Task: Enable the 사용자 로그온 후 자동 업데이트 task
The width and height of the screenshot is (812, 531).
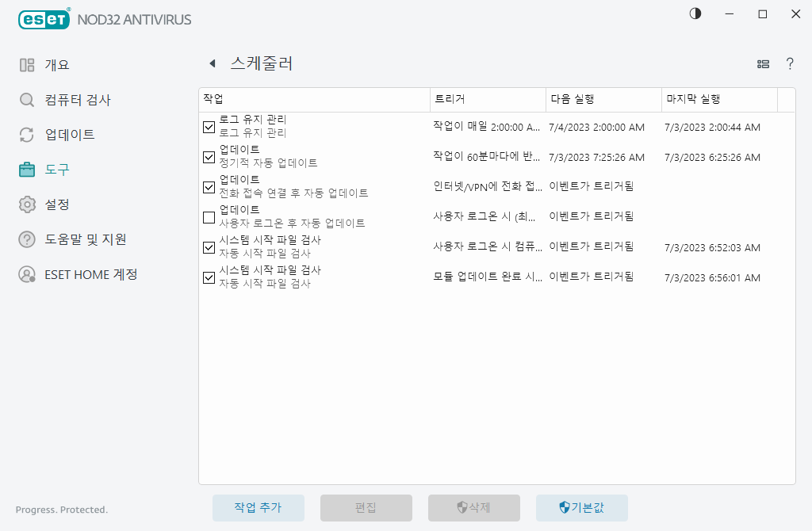Action: [x=209, y=217]
